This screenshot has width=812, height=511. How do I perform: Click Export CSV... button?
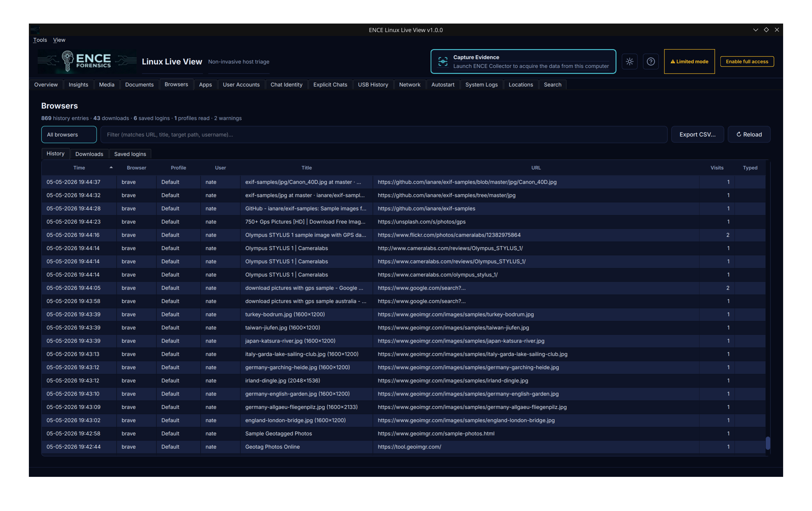(697, 135)
